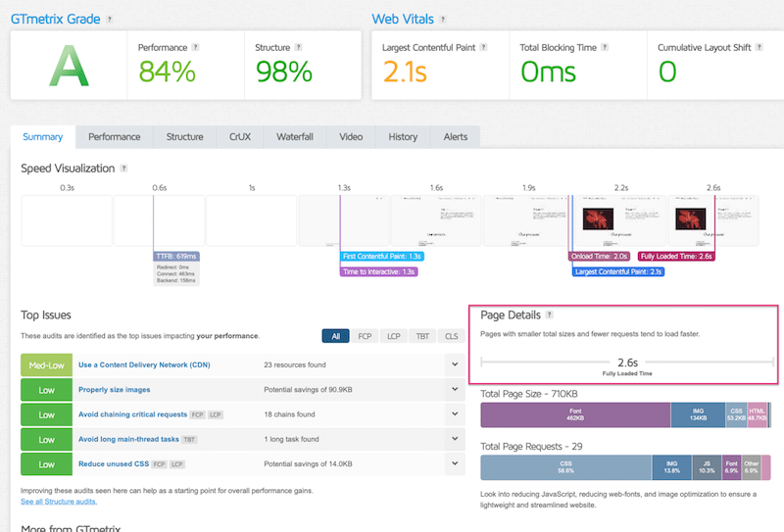Image resolution: width=784 pixels, height=532 pixels.
Task: Click the Page Details help icon
Action: 549,314
